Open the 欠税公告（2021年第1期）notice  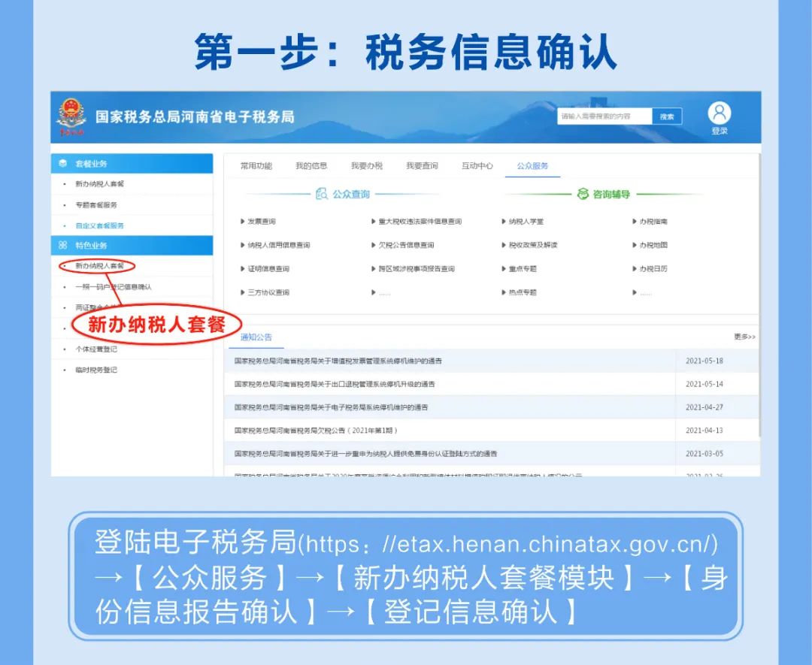[316, 431]
